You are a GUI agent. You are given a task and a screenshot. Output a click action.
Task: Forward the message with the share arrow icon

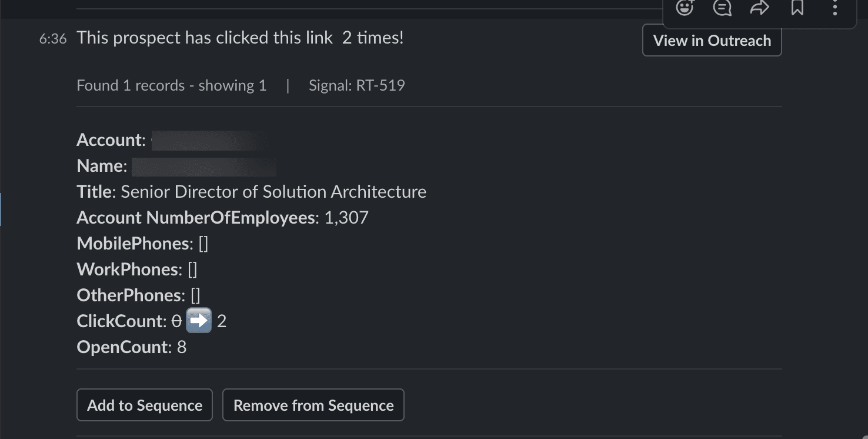coord(760,8)
